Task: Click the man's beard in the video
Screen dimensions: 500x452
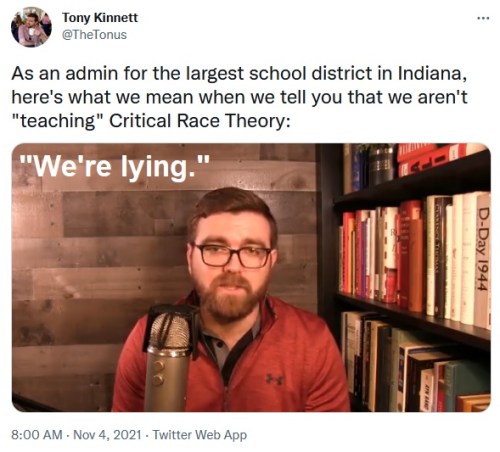Action: click(230, 298)
